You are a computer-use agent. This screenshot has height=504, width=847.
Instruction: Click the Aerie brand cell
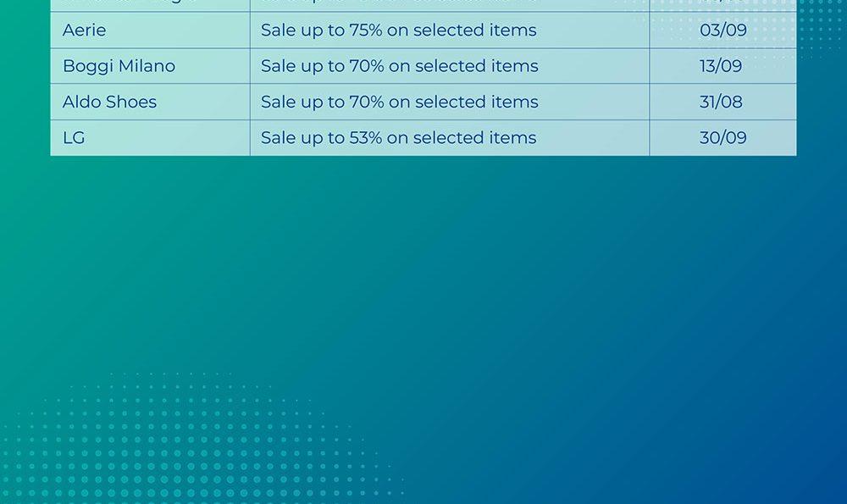tap(85, 30)
